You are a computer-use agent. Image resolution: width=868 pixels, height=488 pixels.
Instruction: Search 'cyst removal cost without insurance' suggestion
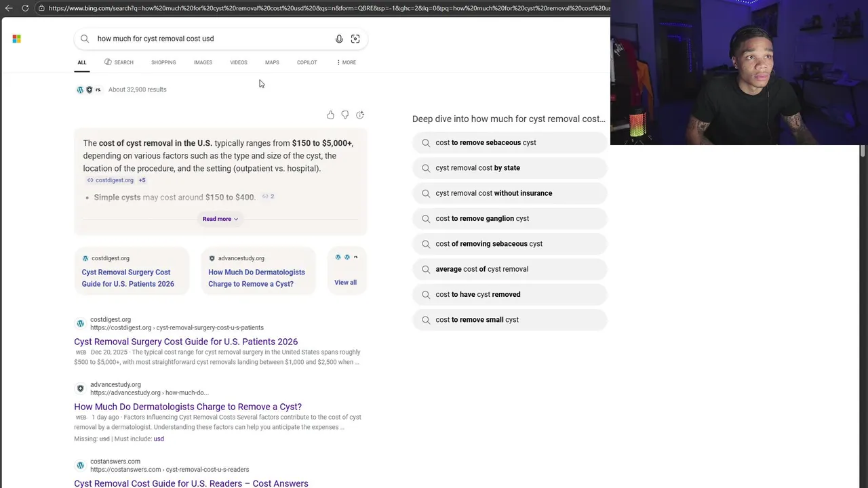click(509, 193)
